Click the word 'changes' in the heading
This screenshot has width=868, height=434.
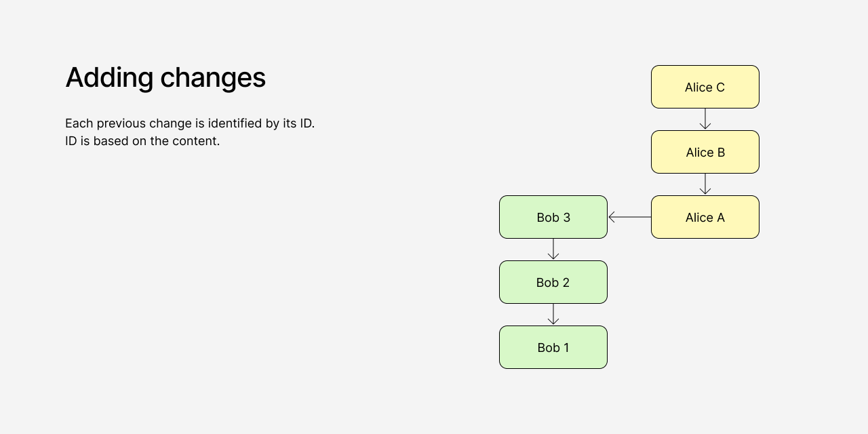click(213, 78)
